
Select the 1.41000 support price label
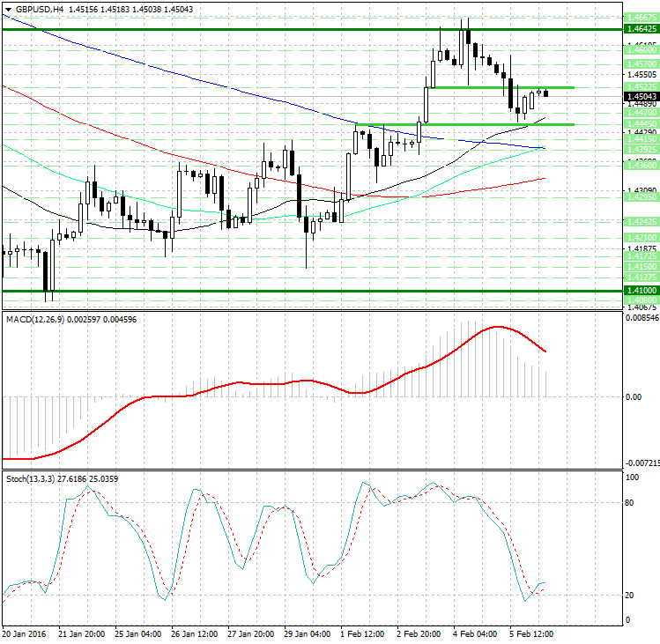[x=641, y=291]
